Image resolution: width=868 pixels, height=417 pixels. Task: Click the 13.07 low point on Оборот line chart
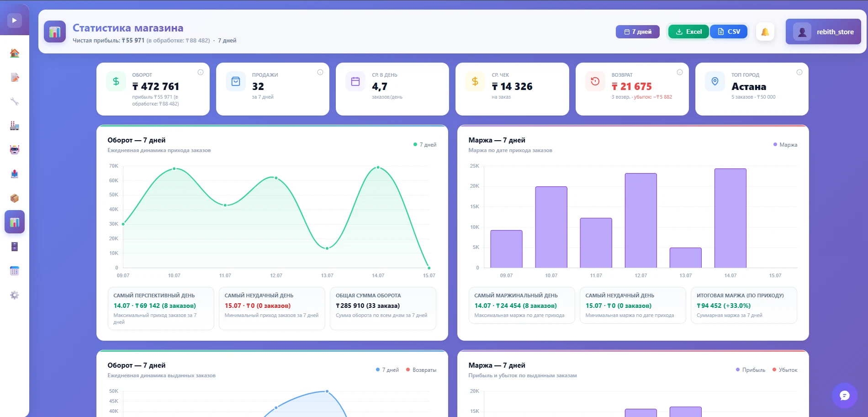(327, 248)
